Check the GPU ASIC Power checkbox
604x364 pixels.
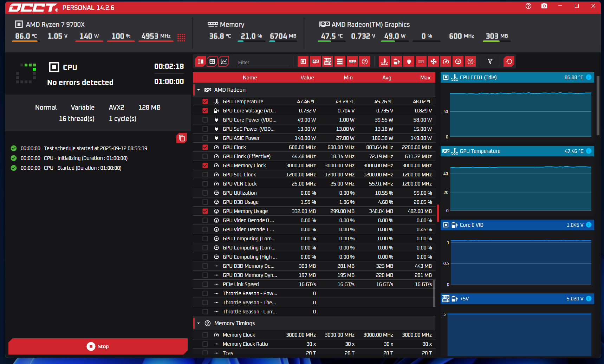click(x=205, y=138)
